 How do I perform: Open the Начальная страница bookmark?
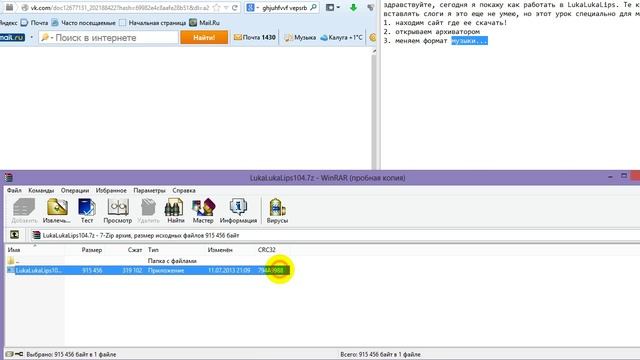(152, 23)
